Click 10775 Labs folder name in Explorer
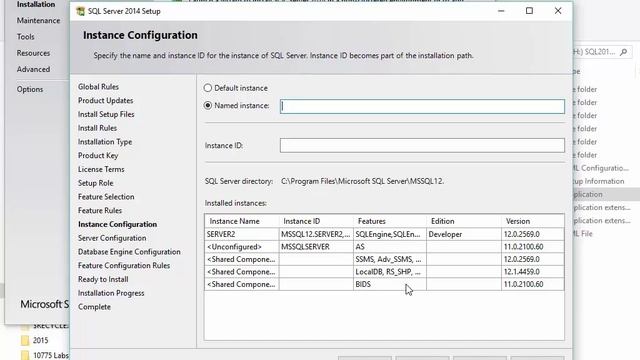This screenshot has width=640, height=360. coord(51,356)
